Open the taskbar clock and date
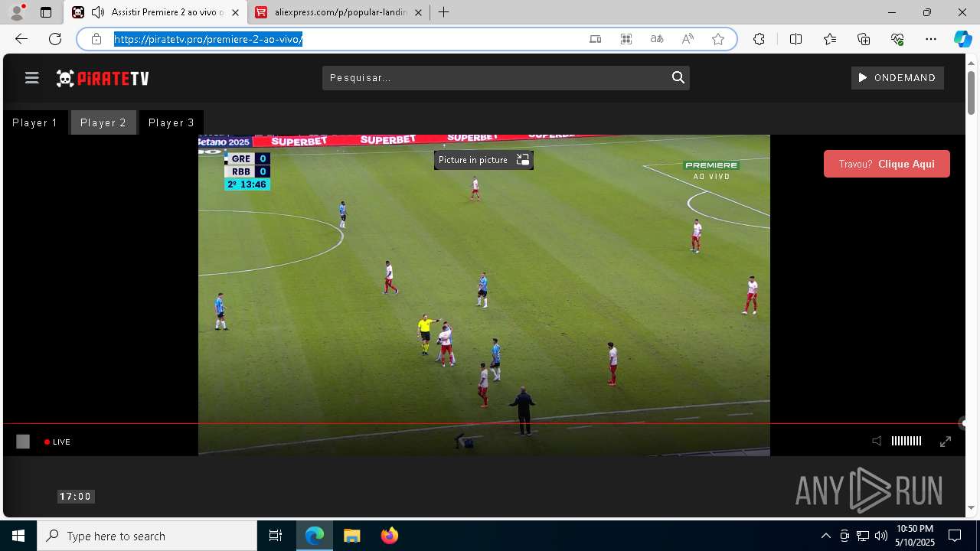 (915, 536)
